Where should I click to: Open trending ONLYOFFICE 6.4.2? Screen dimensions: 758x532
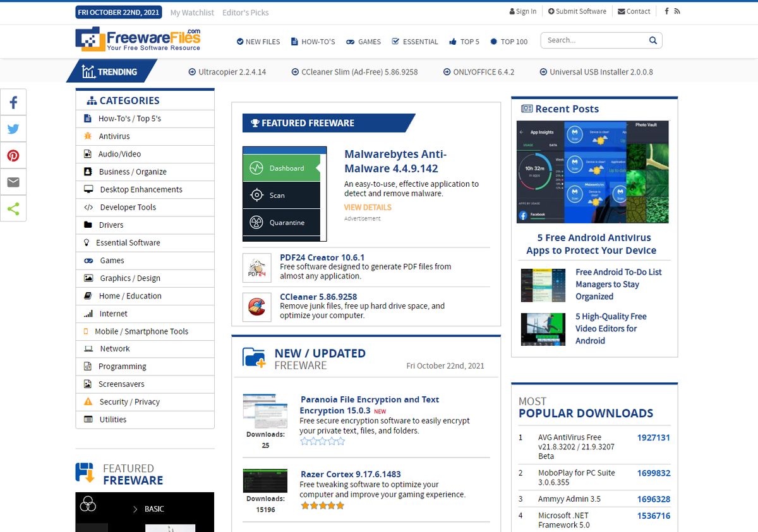(479, 72)
